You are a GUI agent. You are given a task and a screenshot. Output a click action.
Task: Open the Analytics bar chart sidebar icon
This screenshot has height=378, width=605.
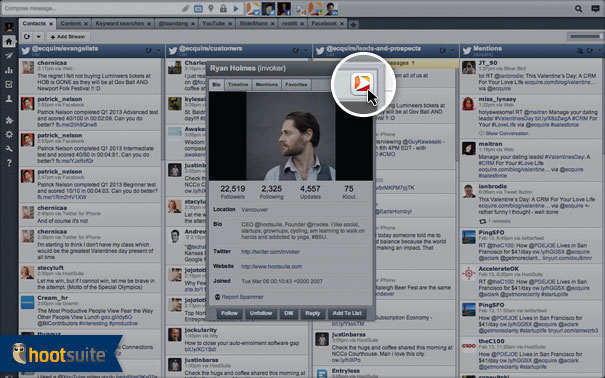[x=8, y=70]
